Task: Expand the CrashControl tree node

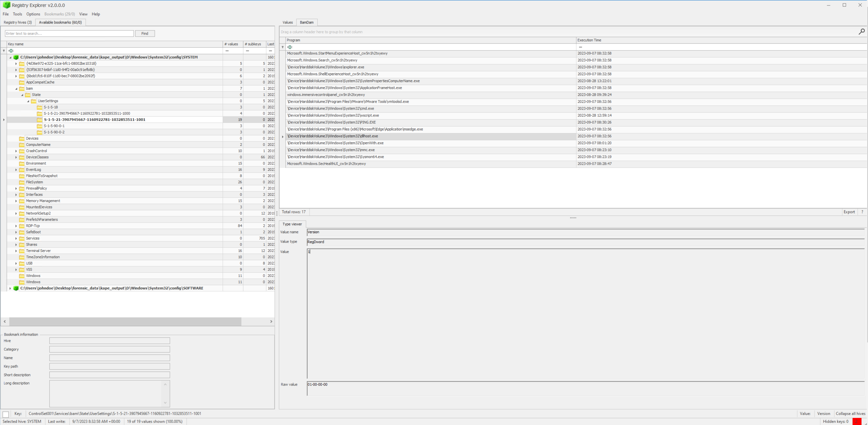Action: [x=16, y=151]
